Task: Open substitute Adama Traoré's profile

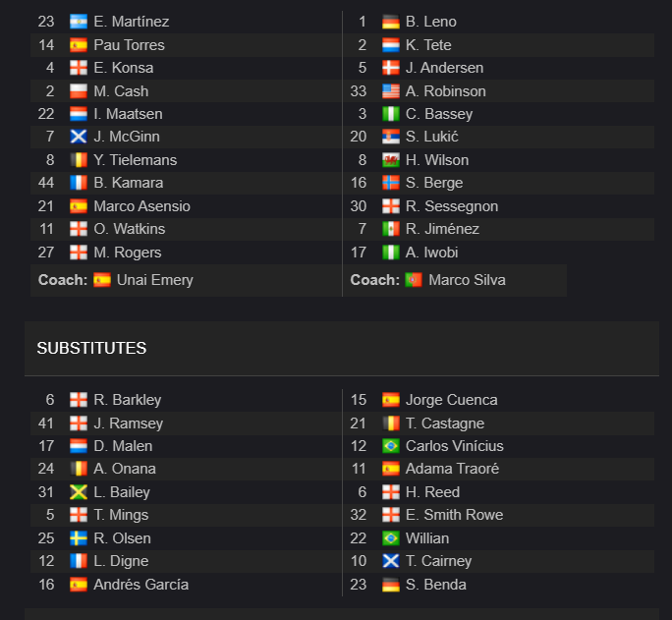Action: point(452,469)
